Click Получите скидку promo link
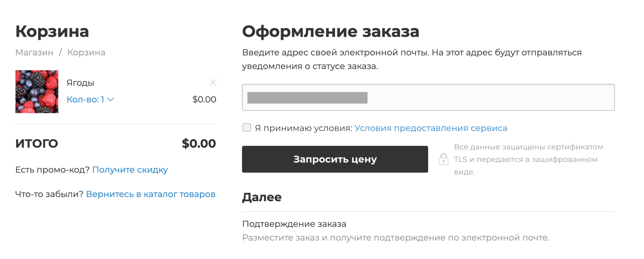Screen dimensions: 644x259 [130, 170]
